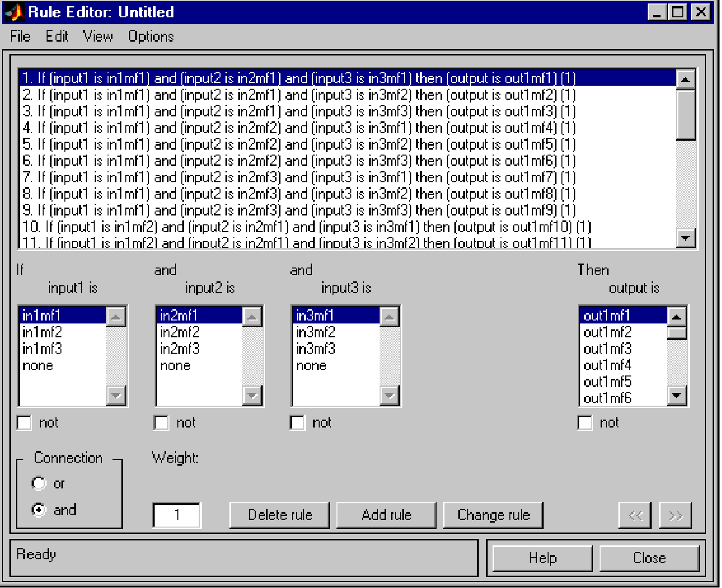Click the Change rule button
This screenshot has height=588, width=722.
click(x=494, y=515)
